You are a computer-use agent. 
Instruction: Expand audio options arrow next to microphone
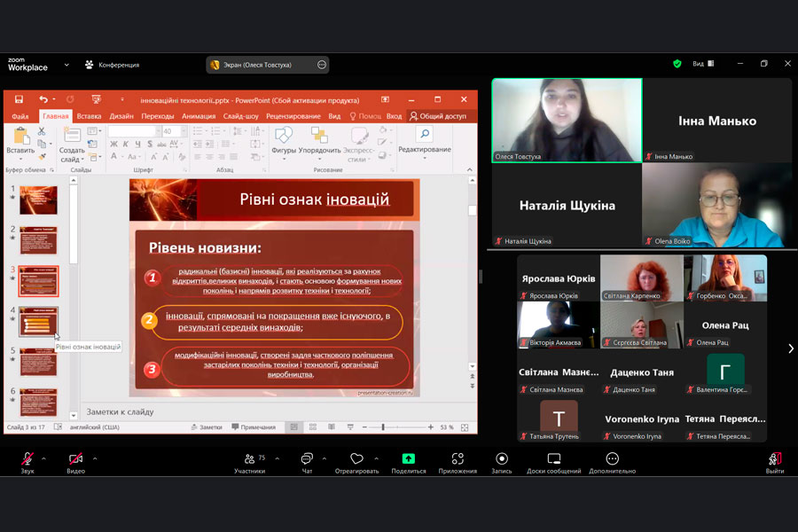coord(44,458)
